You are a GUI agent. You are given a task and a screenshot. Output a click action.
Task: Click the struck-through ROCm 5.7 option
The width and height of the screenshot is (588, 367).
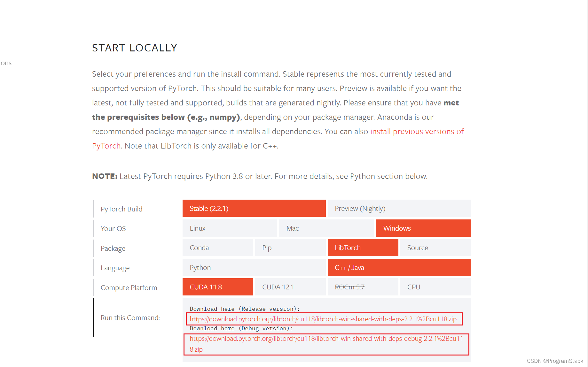363,287
